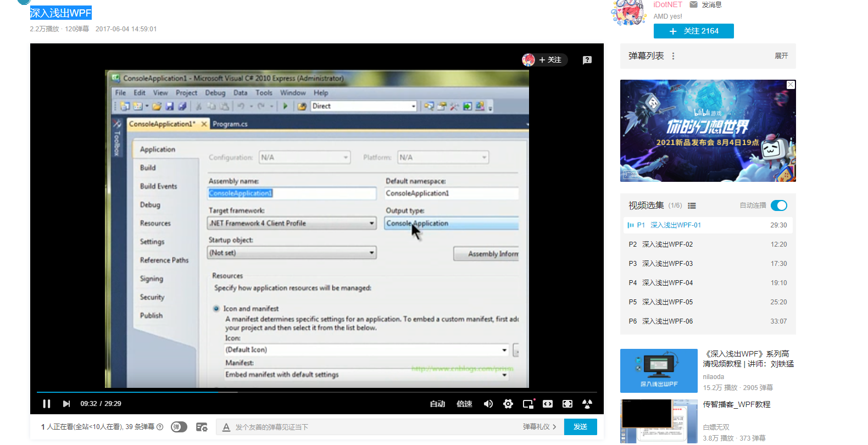The height and width of the screenshot is (445, 868).
Task: Open the video quality auto menu
Action: click(437, 404)
